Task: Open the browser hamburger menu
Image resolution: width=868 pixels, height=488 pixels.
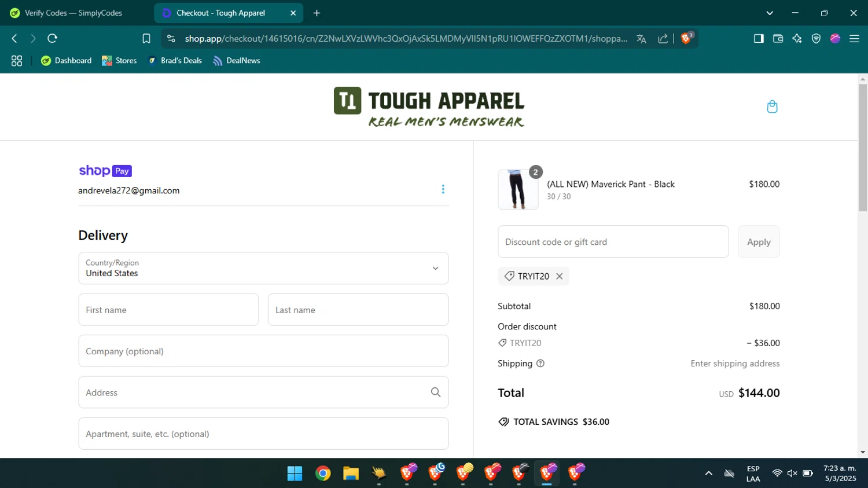Action: coord(854,38)
